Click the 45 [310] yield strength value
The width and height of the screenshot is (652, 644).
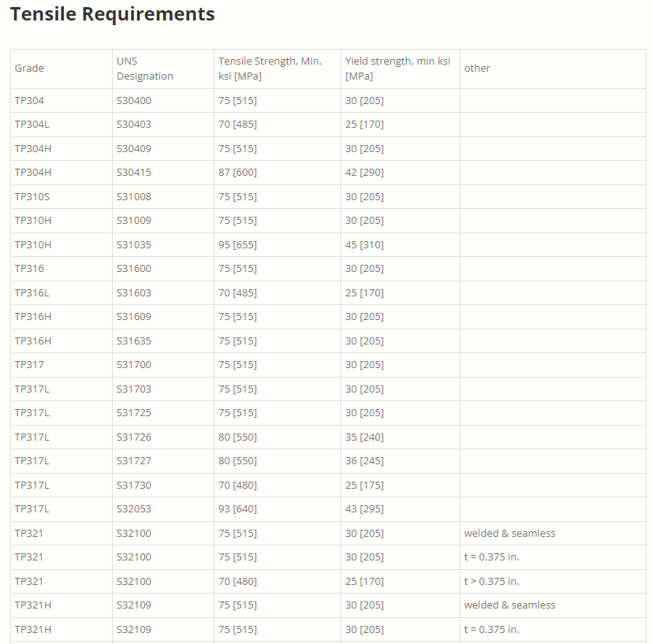364,245
